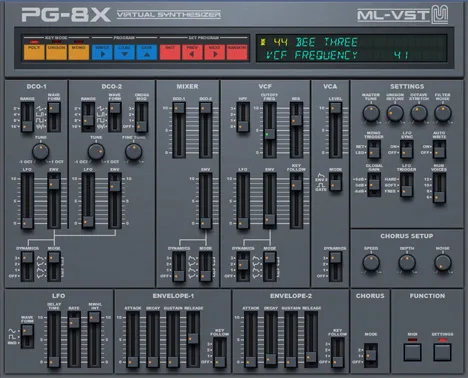The height and width of the screenshot is (378, 468).
Task: Toggle the SETTINGS function button
Action: (442, 352)
